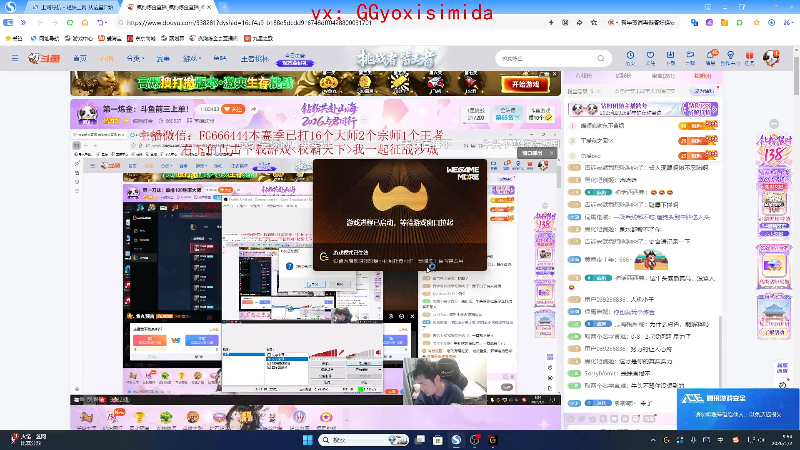Click the browser address bar URL
Screen dimensions: 800x450
(248, 22)
